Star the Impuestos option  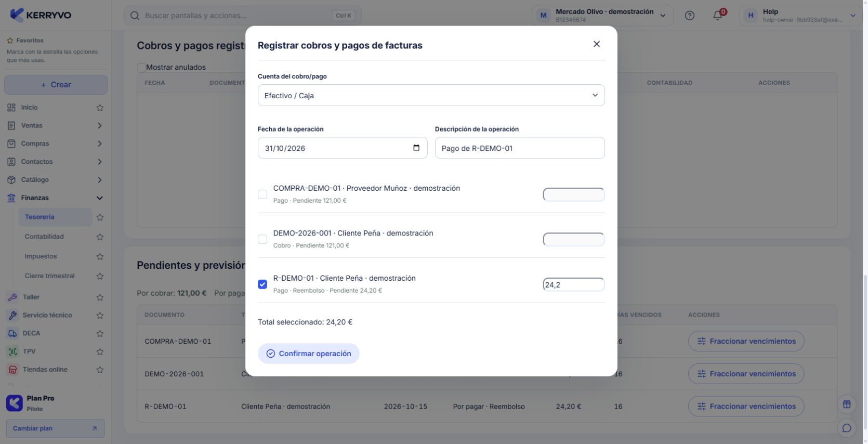(x=100, y=257)
